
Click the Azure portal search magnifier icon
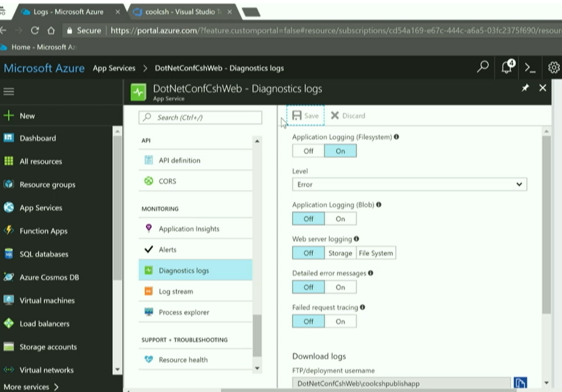[483, 67]
